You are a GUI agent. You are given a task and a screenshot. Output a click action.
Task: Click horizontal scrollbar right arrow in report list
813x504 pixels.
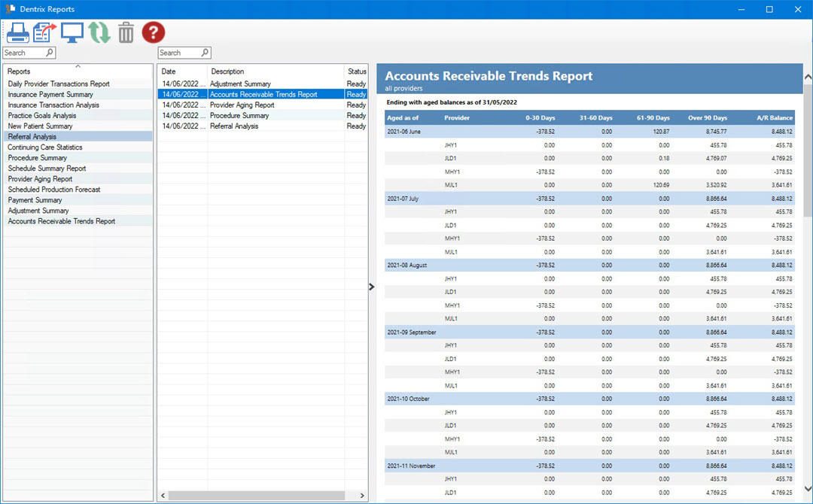(x=363, y=496)
